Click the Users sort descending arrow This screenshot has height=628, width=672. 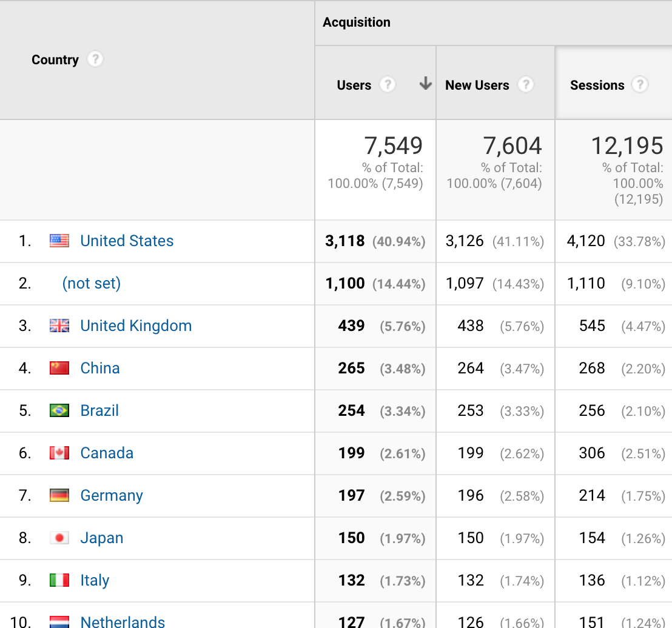click(426, 84)
